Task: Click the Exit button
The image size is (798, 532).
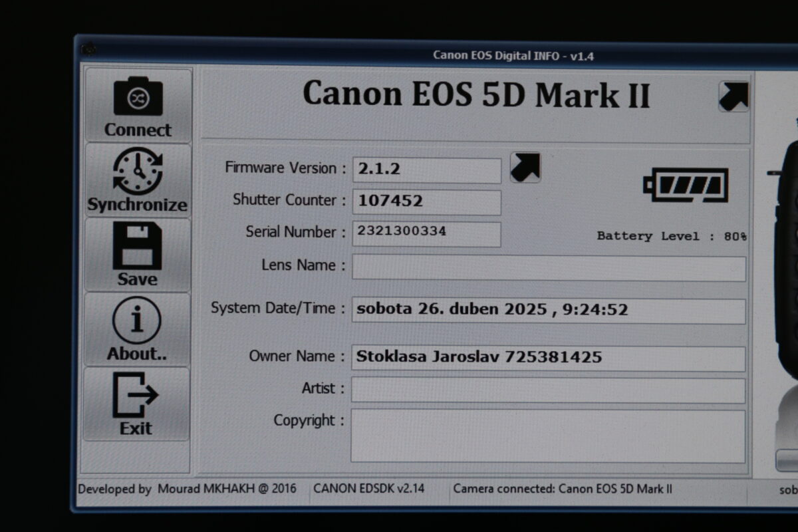Action: click(137, 404)
